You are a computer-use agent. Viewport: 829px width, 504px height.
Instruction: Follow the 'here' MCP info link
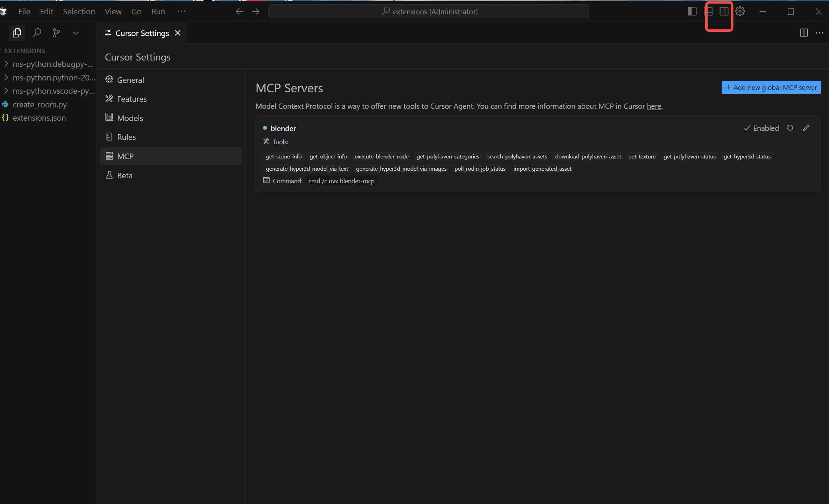pyautogui.click(x=654, y=106)
